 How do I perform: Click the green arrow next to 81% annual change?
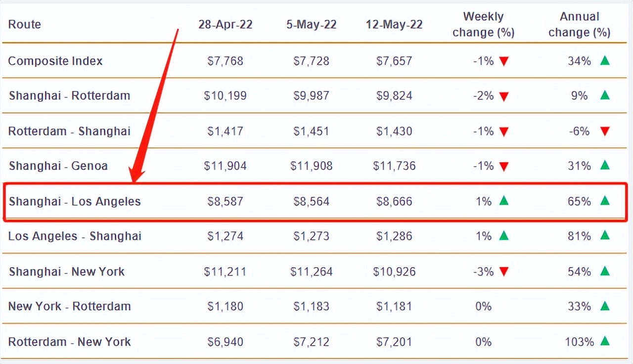pyautogui.click(x=604, y=235)
